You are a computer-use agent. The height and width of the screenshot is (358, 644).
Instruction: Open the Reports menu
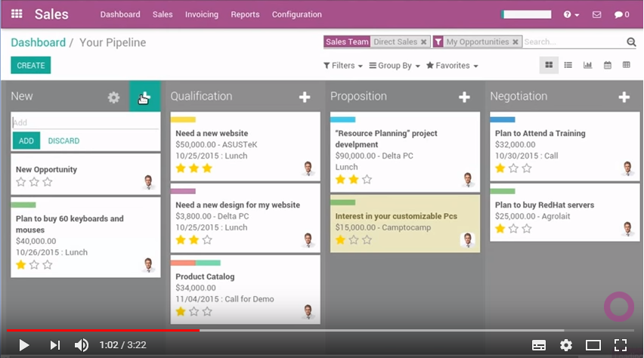click(245, 14)
